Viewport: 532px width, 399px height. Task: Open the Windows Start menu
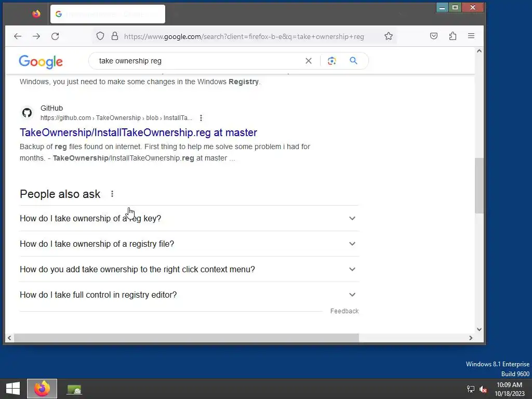pyautogui.click(x=13, y=389)
